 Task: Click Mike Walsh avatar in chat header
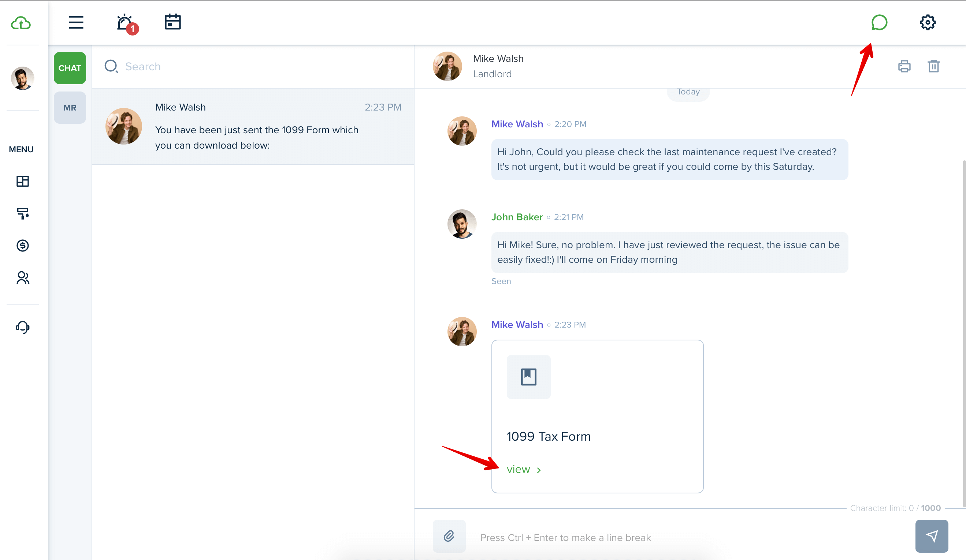click(447, 66)
